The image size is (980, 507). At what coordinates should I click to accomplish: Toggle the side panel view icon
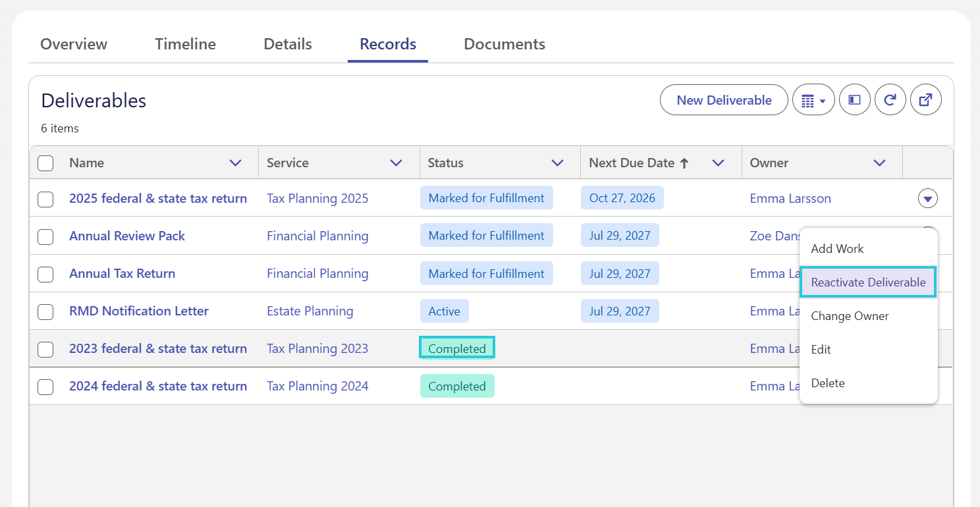point(855,100)
